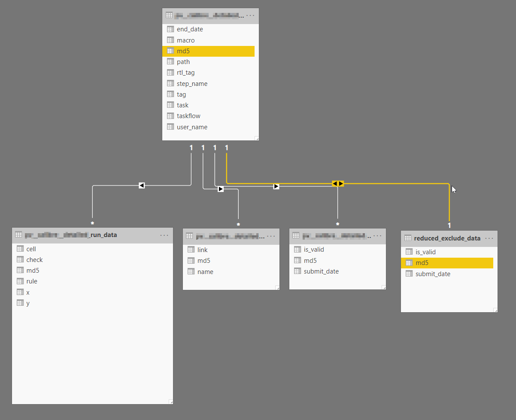Select the rtl_tag field
Screen dimensions: 516x420
click(x=208, y=73)
